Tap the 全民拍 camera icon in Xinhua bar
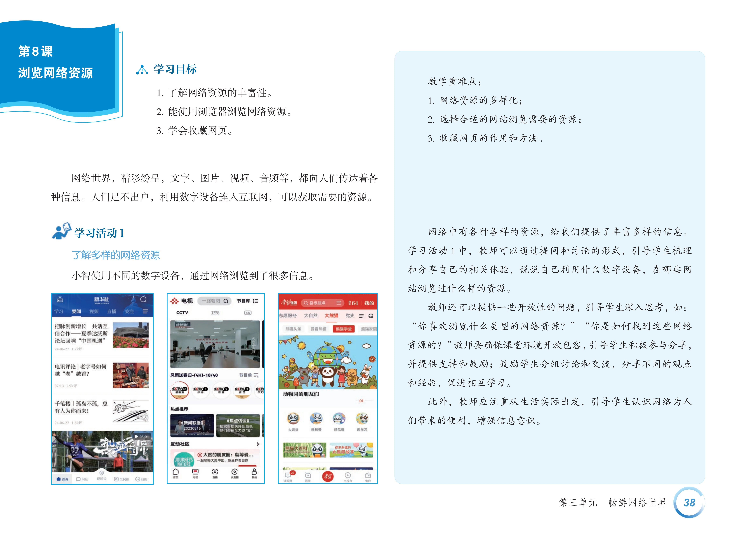Screen dimensions: 756x535 click(x=117, y=479)
